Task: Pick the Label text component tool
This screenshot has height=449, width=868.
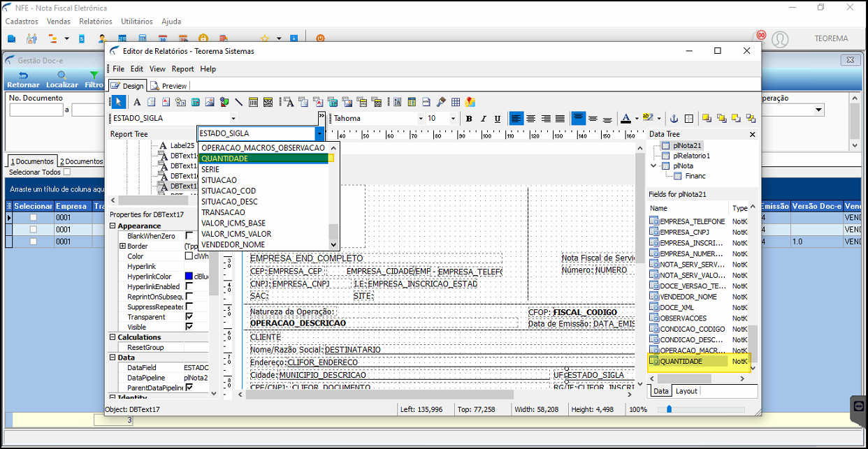Action: pos(136,102)
